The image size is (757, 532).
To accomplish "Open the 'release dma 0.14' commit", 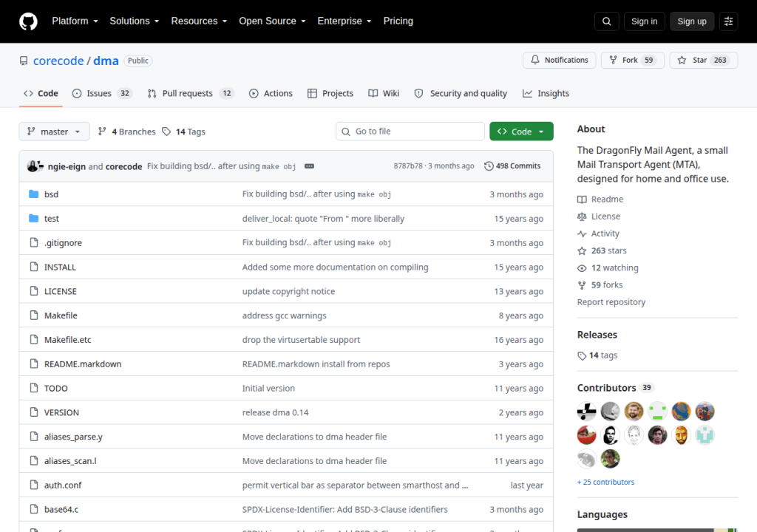I will [x=275, y=412].
